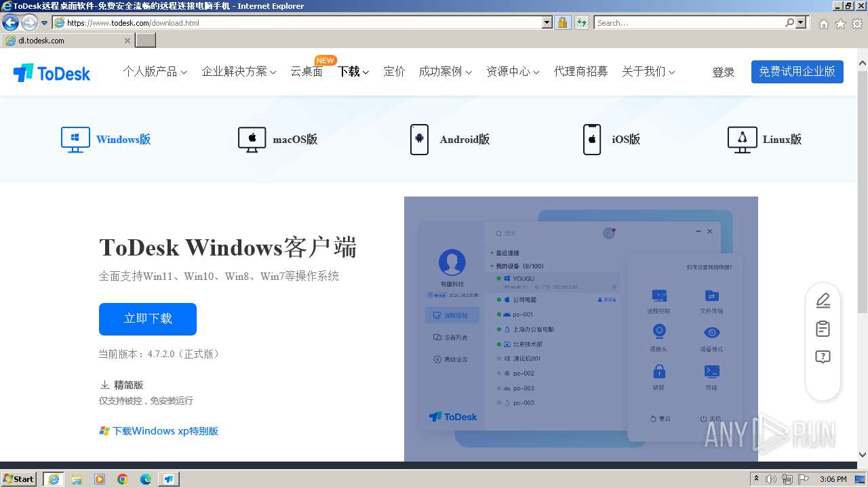The width and height of the screenshot is (868, 488).
Task: Select the Linux penguin monitor icon
Action: 742,140
